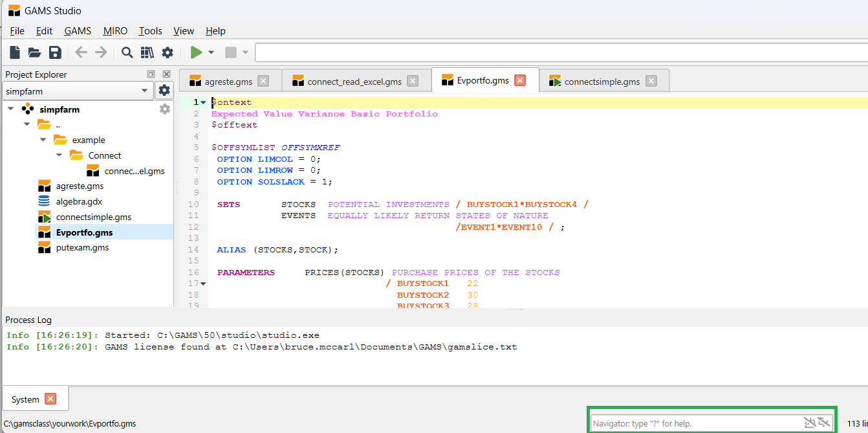Image resolution: width=868 pixels, height=433 pixels.
Task: Fold code block at line 17
Action: pos(203,283)
